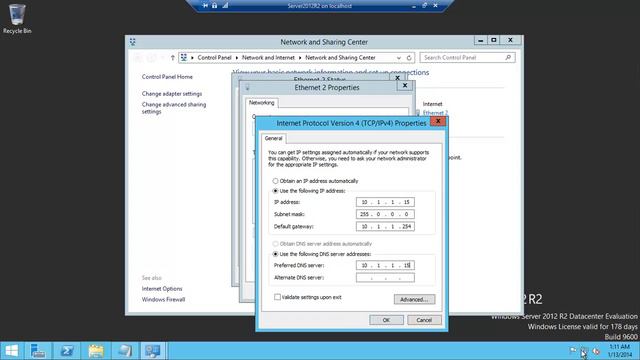
Task: Select Use the following IP address
Action: pos(276,191)
